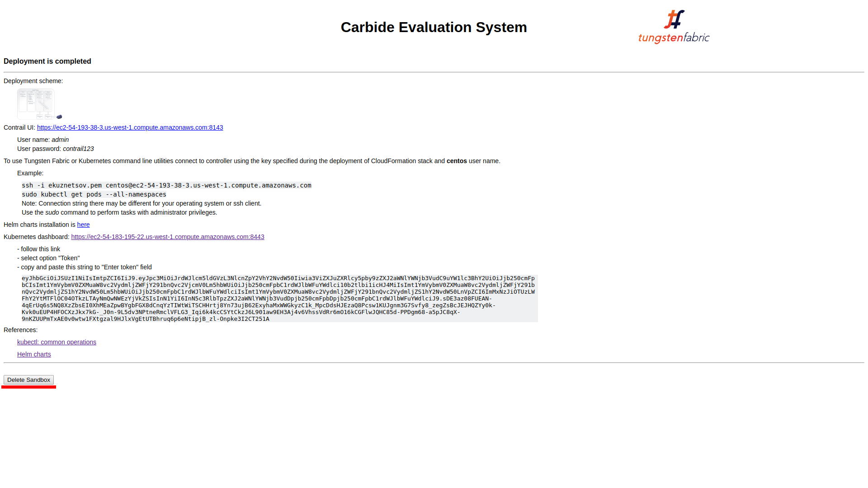Click the Delete Sandbox button
The width and height of the screenshot is (868, 488).
[x=28, y=380]
